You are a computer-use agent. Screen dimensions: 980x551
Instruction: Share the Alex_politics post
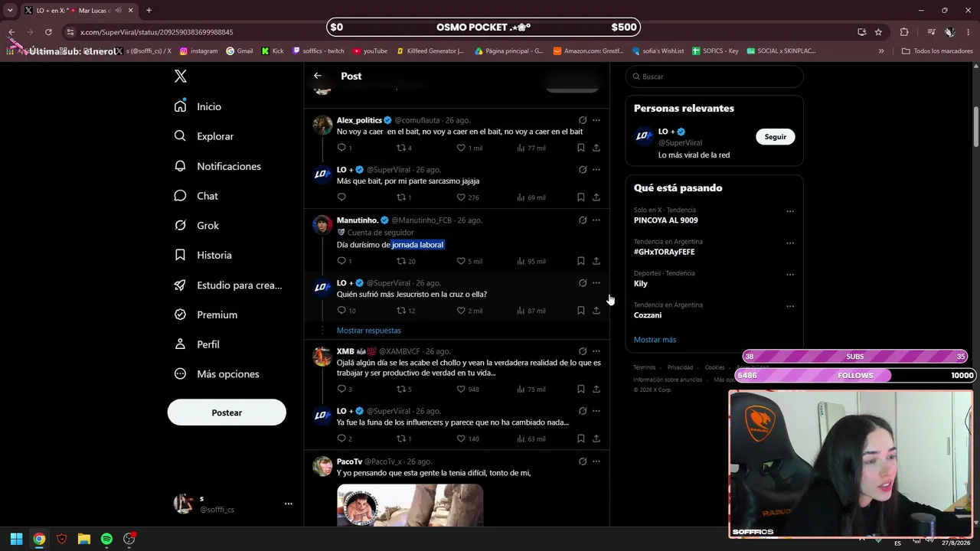(596, 148)
